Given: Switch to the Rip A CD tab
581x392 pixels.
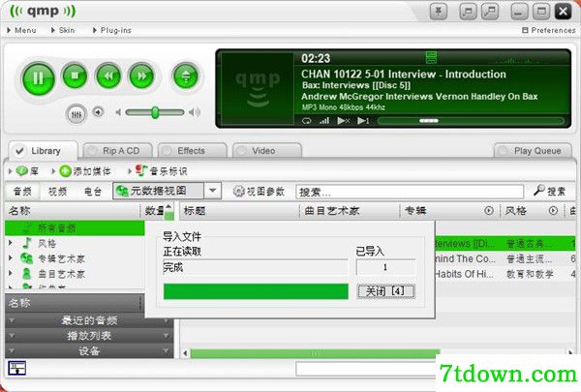Looking at the screenshot, I should tap(118, 151).
